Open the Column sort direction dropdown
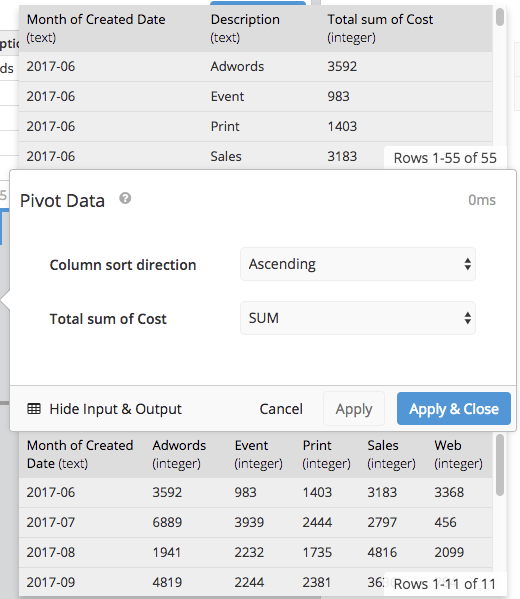Viewport: 520px width, 599px height. coord(358,264)
